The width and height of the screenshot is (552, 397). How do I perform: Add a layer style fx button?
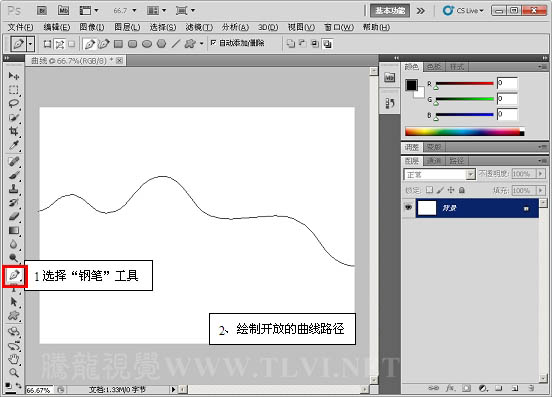click(450, 388)
